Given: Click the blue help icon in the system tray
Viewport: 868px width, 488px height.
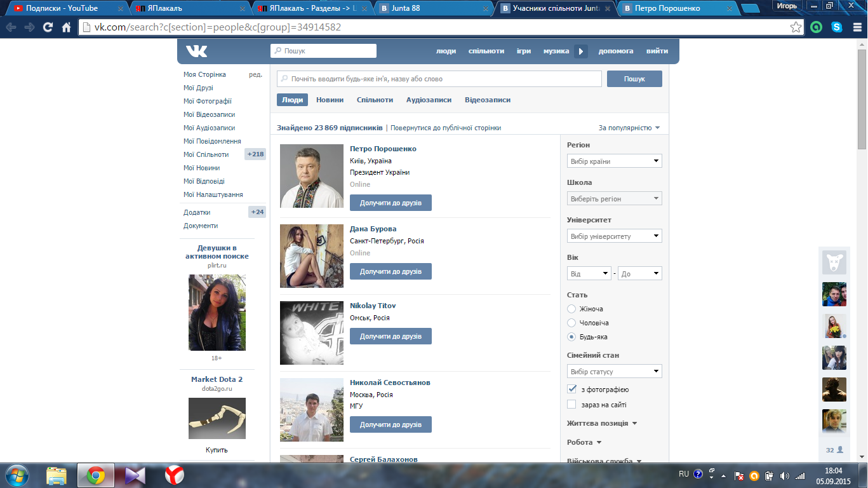Looking at the screenshot, I should [x=698, y=474].
